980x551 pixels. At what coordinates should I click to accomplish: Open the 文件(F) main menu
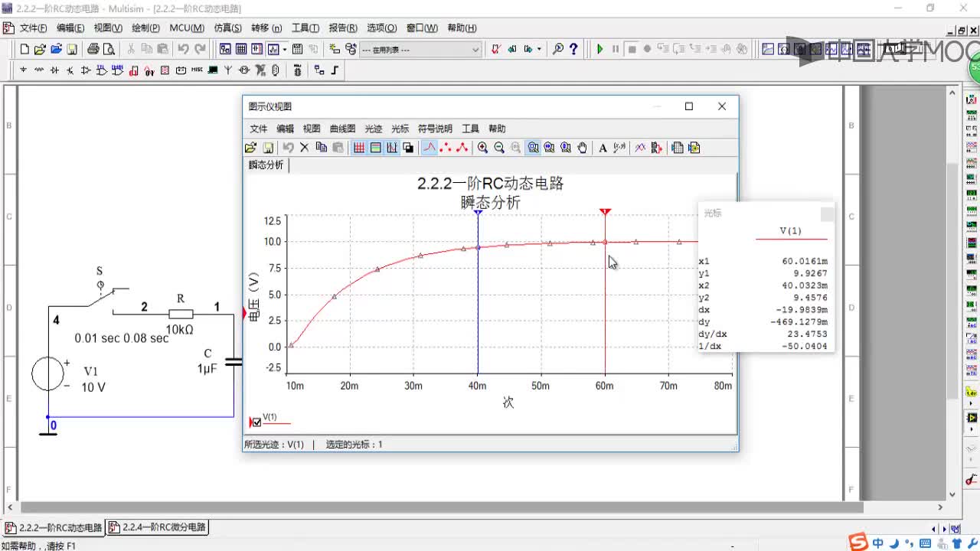(x=33, y=28)
